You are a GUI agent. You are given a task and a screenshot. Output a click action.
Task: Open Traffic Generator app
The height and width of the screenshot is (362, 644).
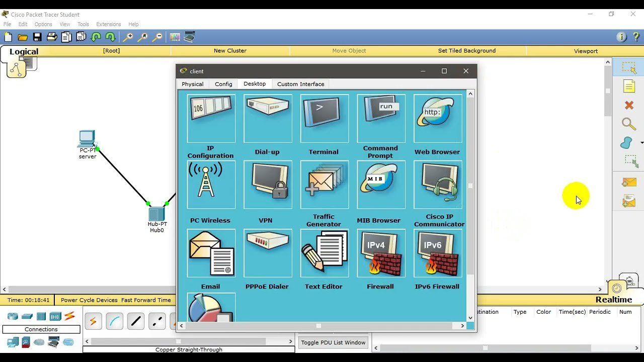[x=324, y=185]
